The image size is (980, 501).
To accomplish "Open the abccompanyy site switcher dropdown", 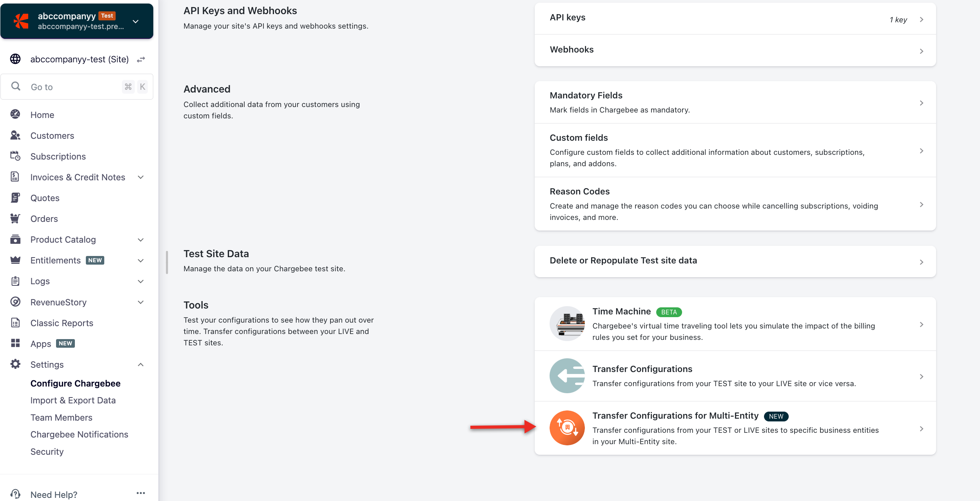I will coord(136,21).
